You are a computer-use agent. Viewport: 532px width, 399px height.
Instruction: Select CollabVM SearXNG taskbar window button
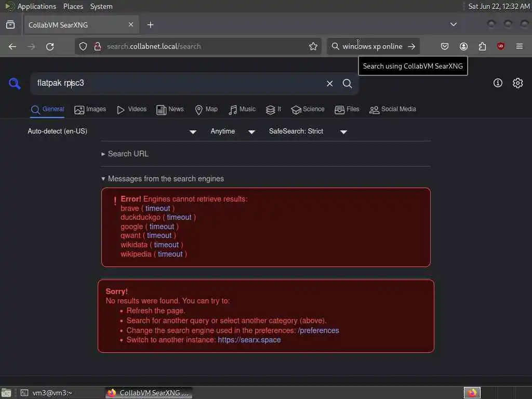[x=149, y=393]
